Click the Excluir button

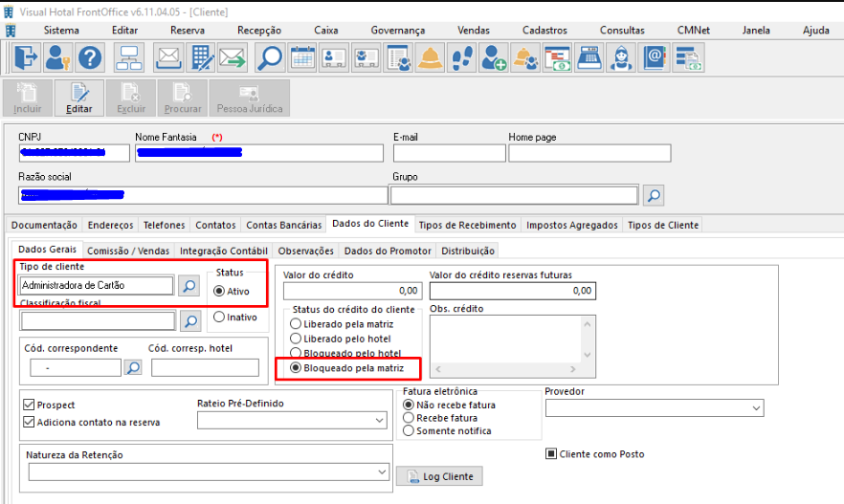point(131,98)
